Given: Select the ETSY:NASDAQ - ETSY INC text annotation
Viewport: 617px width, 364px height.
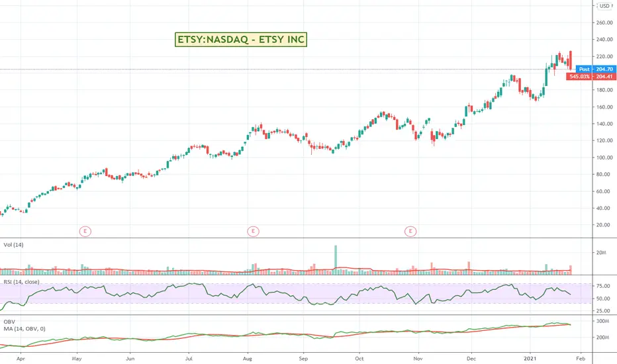Looking at the screenshot, I should (241, 39).
